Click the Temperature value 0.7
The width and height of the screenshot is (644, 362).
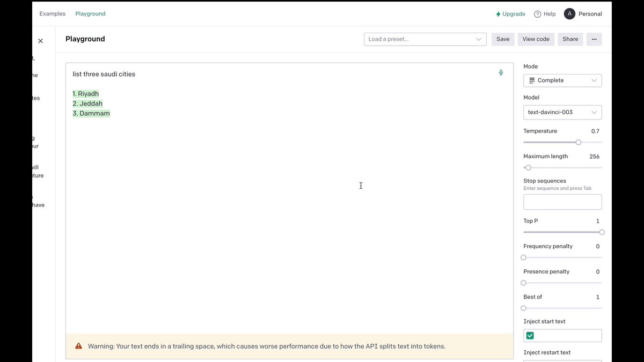tap(595, 131)
